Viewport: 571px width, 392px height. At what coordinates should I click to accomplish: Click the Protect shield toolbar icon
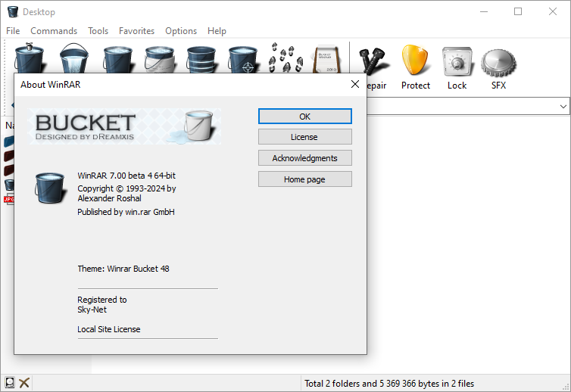[x=415, y=61]
